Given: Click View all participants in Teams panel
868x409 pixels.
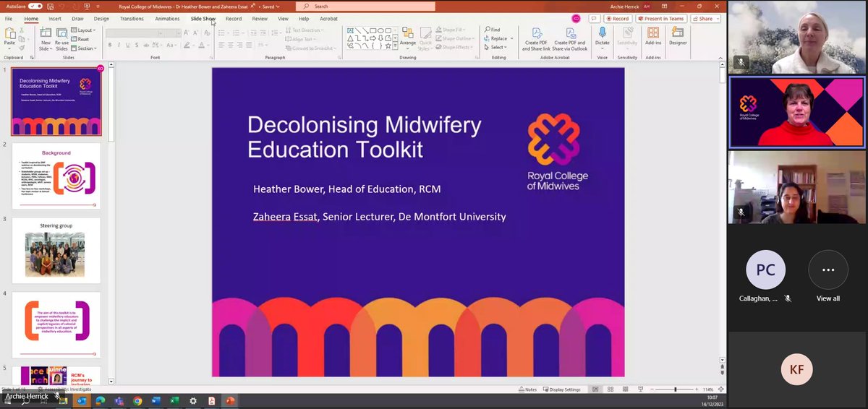Looking at the screenshot, I should [x=828, y=277].
